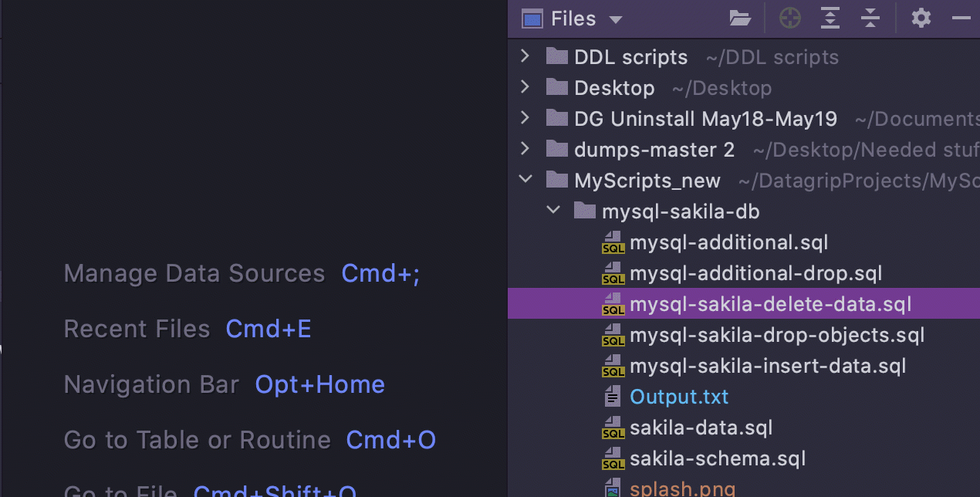Click SQL icon of mysql-sakila-delete-data.sql
Viewport: 980px width, 497px height.
(x=613, y=304)
